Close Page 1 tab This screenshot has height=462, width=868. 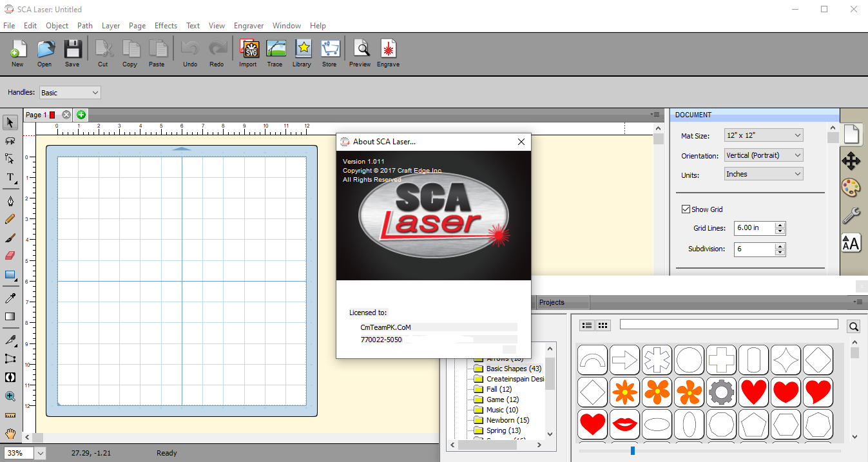[66, 115]
